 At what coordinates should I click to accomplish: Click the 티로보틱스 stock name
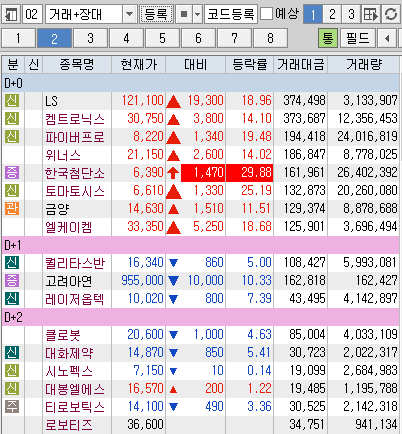[75, 407]
